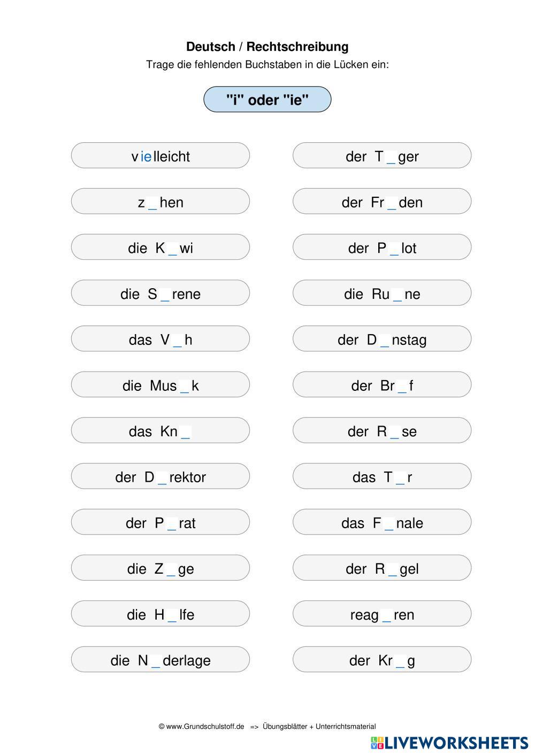Click the blank in 'der Kr_g'

click(x=400, y=661)
